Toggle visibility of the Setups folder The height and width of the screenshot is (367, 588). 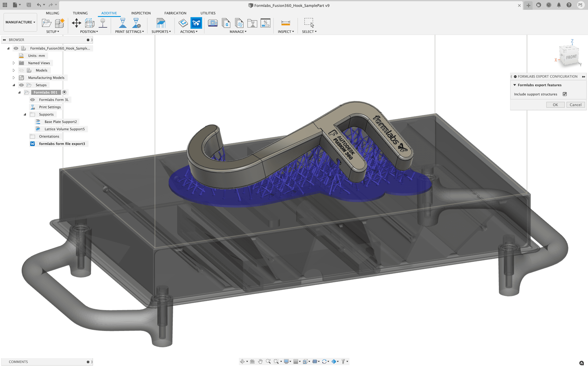[x=22, y=85]
